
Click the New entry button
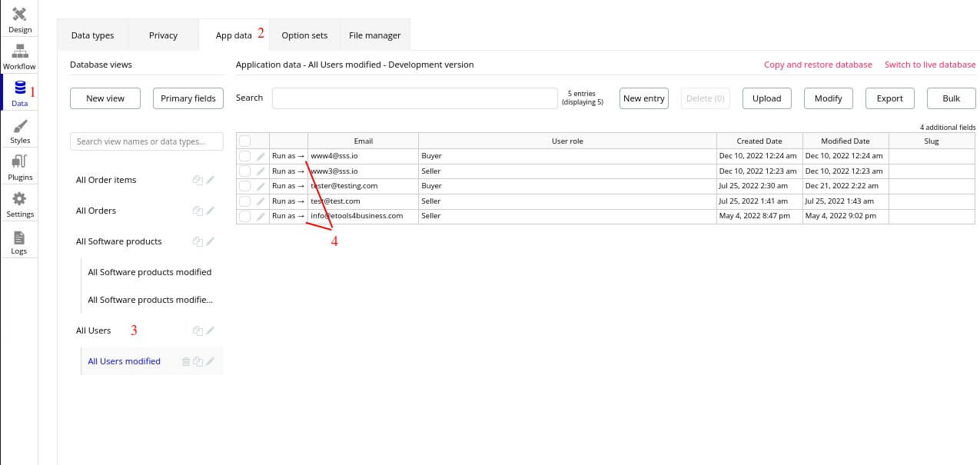click(643, 98)
